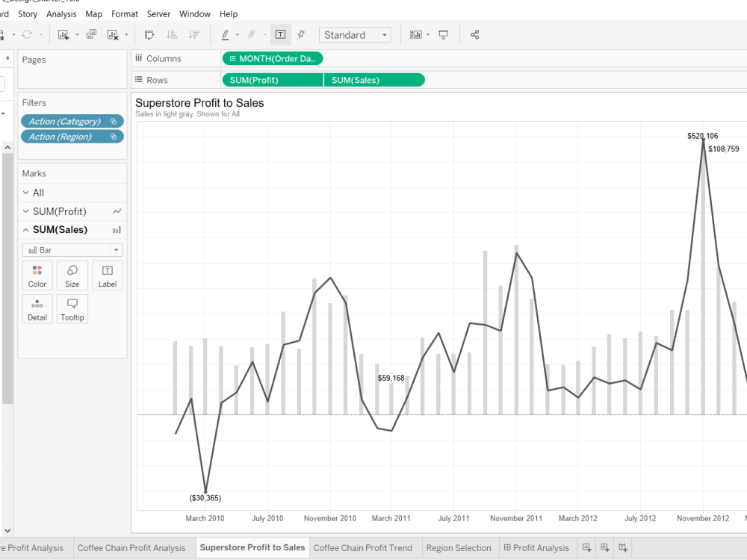Click the Share Workbook icon in the toolbar

tap(474, 34)
